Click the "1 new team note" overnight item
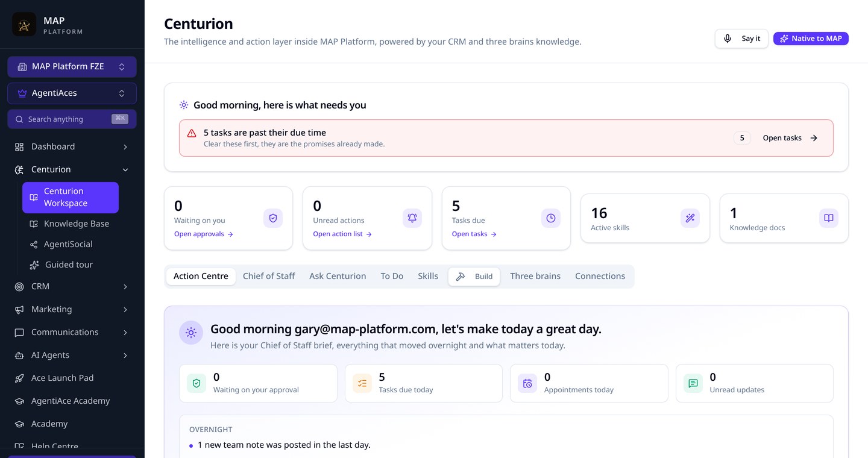Image resolution: width=868 pixels, height=458 pixels. click(284, 445)
